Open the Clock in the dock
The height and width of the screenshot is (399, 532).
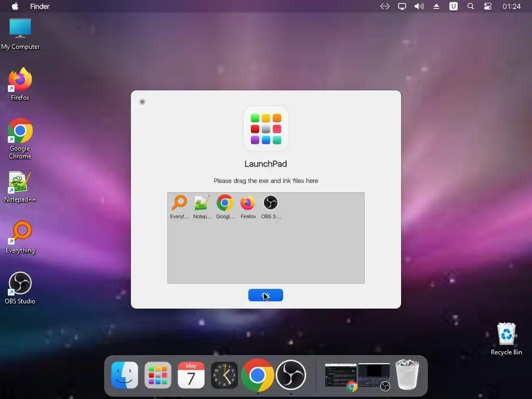point(224,375)
